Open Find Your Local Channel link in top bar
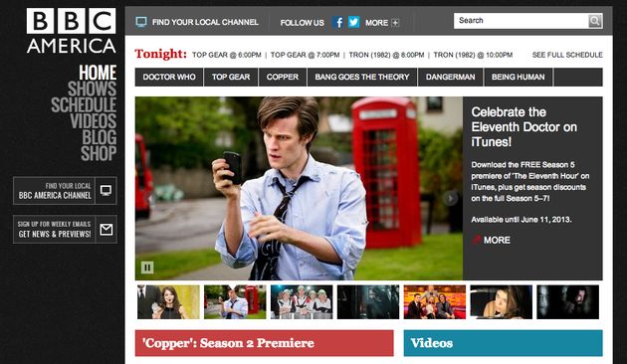Screen dimensions: 627x364 click(205, 22)
